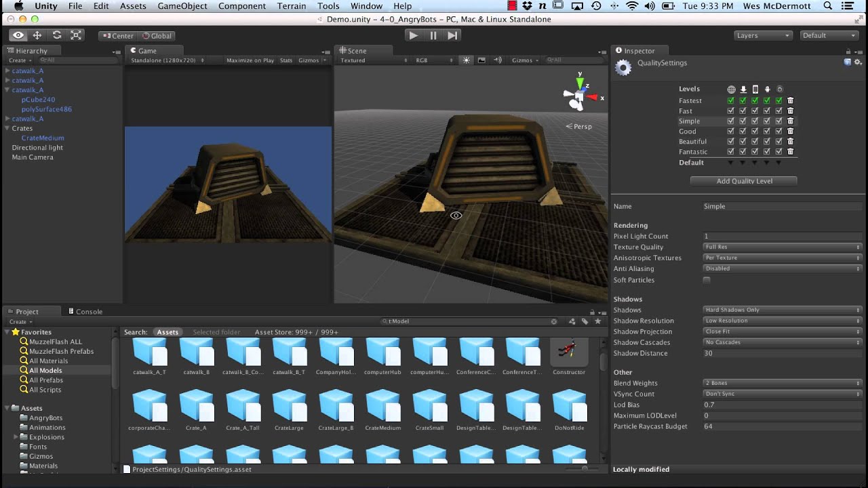Open the Terrain menu
868x488 pixels.
click(292, 6)
